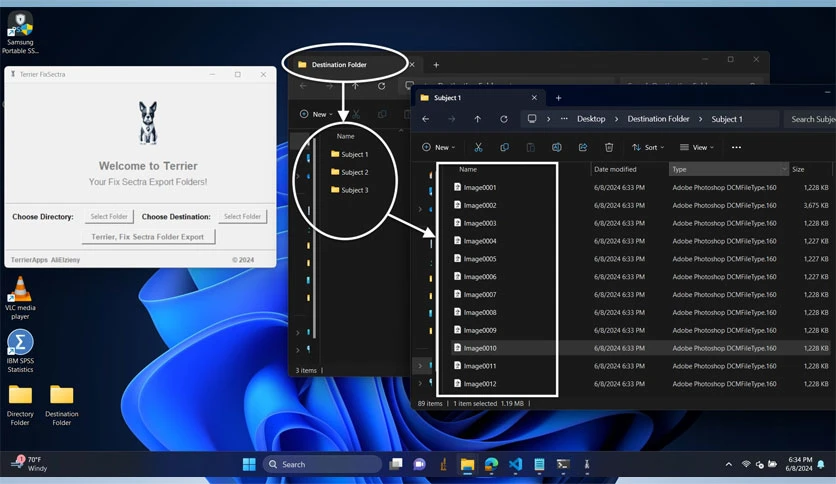Click Desktop in the breadcrumb path
Screen dimensions: 836x484
591,119
